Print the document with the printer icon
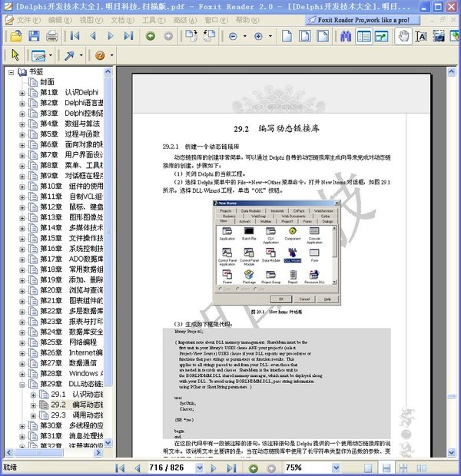Image resolution: width=461 pixels, height=476 pixels. tap(52, 36)
